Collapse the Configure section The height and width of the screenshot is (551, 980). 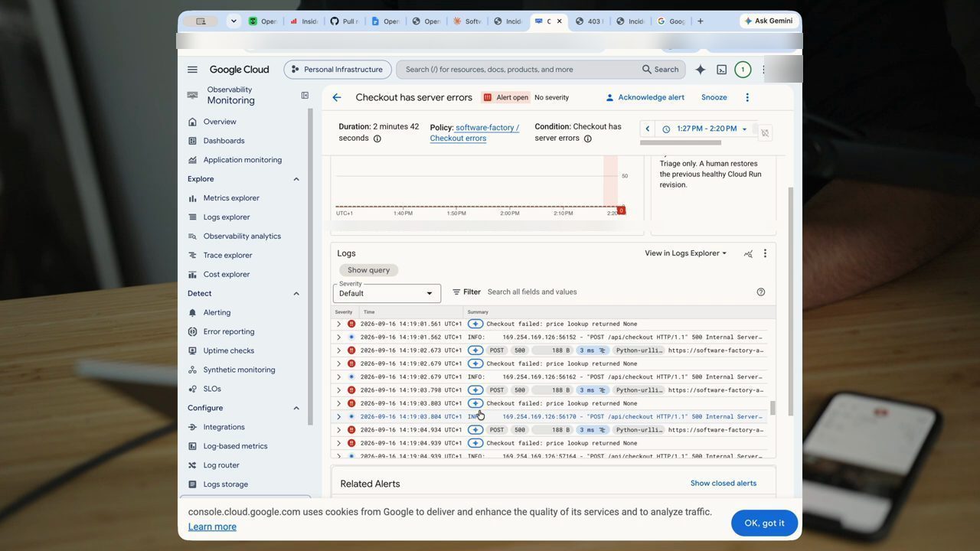[x=296, y=409]
